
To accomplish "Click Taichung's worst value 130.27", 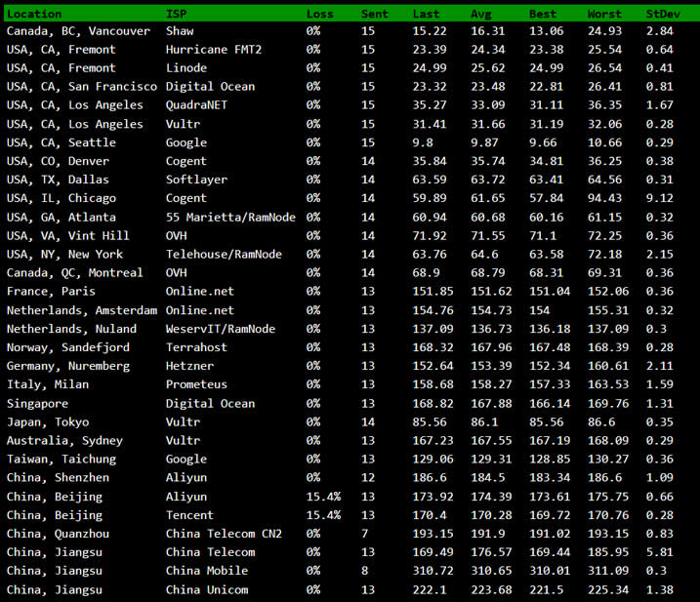I will click(608, 460).
